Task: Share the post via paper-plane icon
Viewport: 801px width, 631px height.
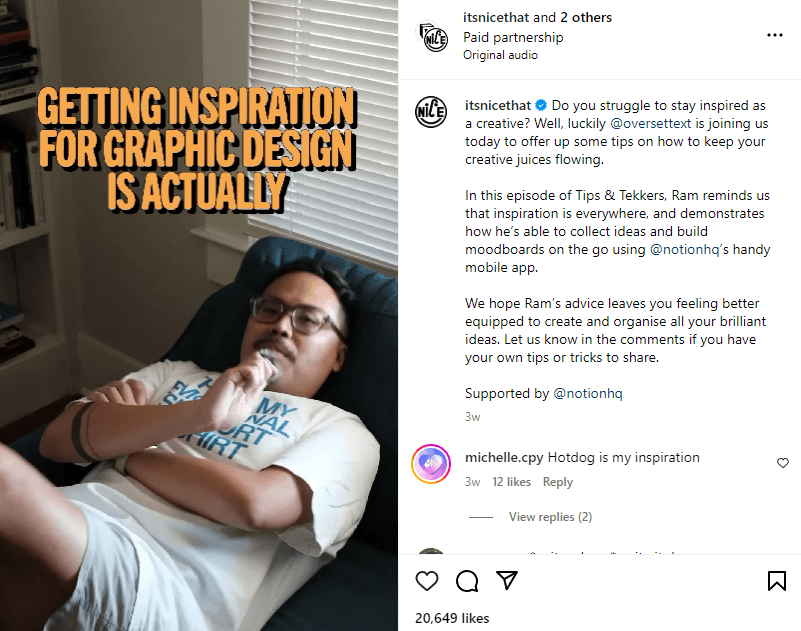Action: tap(507, 580)
